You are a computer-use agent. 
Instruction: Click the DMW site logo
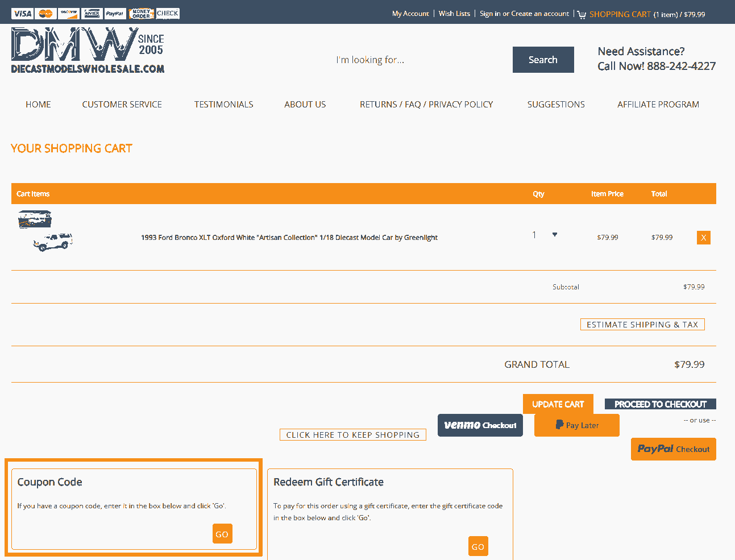coord(88,51)
